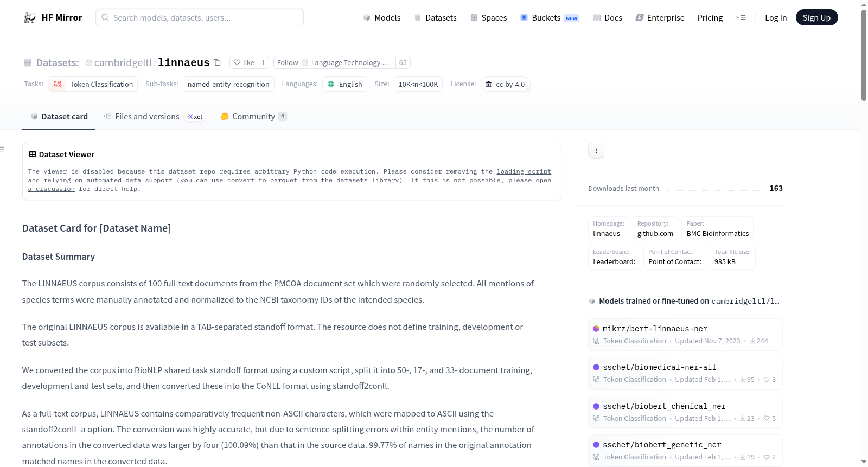Click the Datasets breadcrumb label

[58, 62]
